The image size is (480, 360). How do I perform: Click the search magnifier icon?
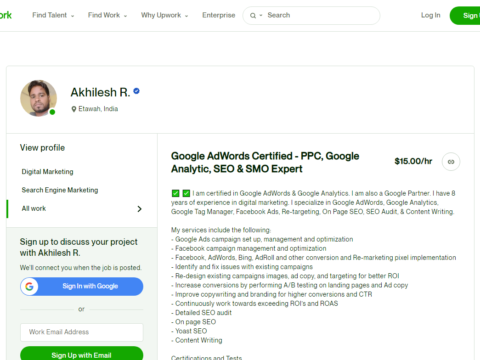pyautogui.click(x=253, y=16)
